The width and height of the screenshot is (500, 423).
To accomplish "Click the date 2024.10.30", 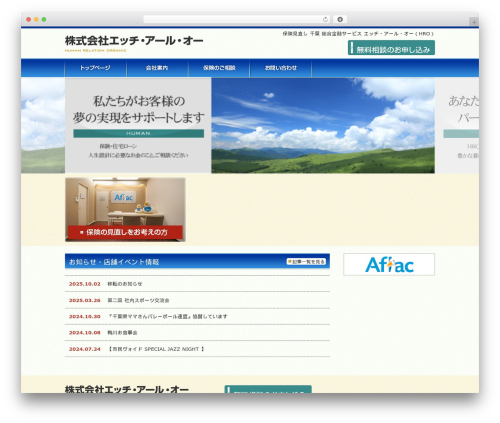I will click(85, 316).
